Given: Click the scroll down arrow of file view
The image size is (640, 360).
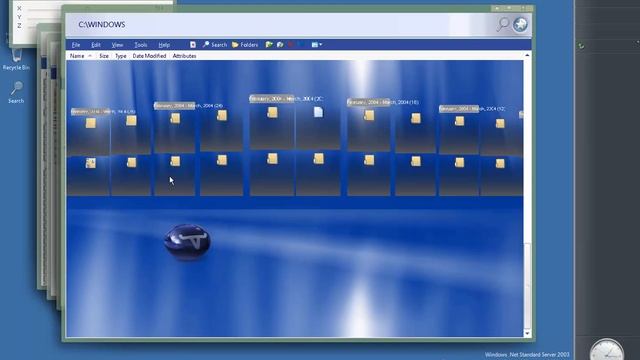Looking at the screenshot, I should pyautogui.click(x=527, y=333).
